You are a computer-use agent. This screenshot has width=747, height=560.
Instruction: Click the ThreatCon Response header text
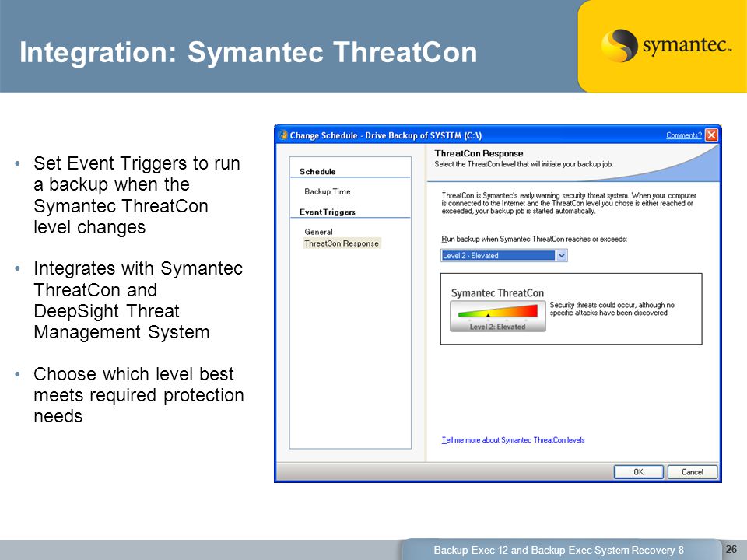[x=479, y=153]
